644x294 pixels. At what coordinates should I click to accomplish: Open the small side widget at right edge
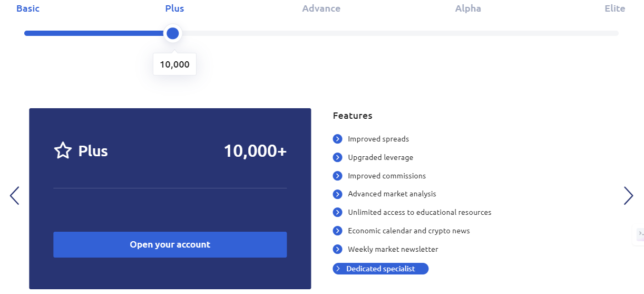click(x=640, y=233)
